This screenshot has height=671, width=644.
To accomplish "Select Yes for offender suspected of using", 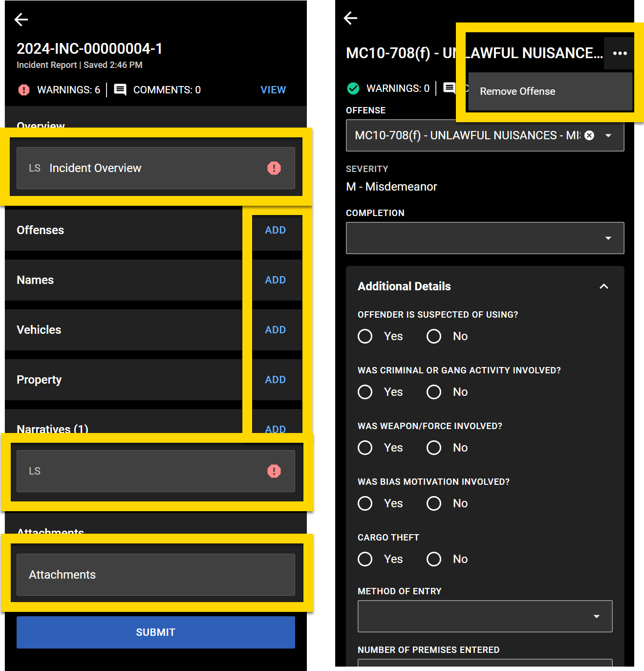I will pyautogui.click(x=365, y=336).
